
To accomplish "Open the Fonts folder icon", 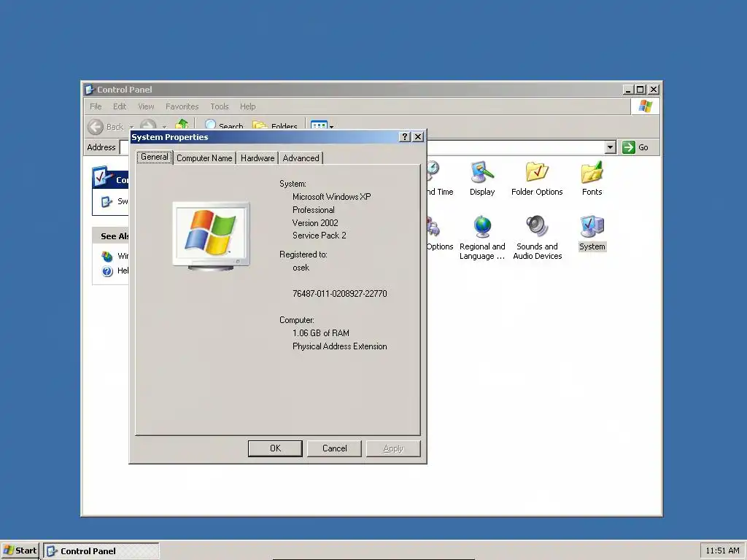I will tap(592, 179).
